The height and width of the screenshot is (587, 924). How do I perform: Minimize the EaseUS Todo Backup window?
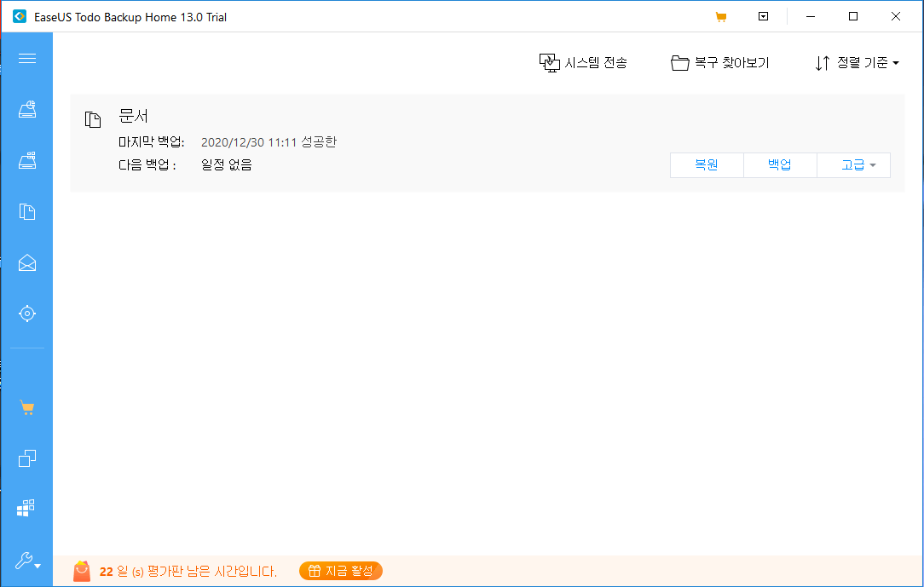pos(811,16)
